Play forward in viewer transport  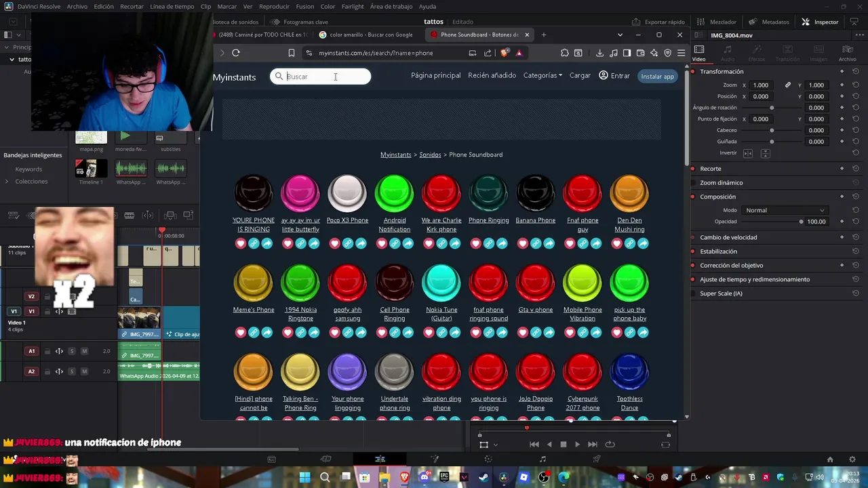(x=577, y=445)
